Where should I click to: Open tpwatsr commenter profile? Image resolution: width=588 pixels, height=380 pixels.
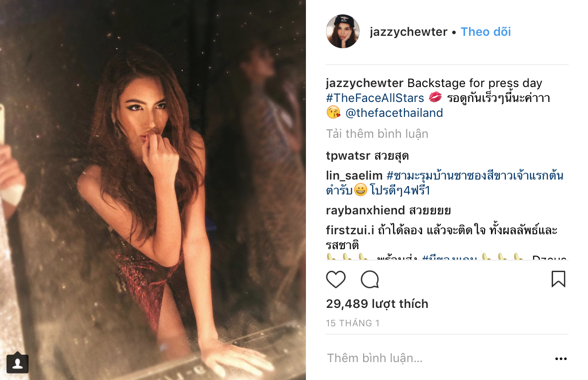pos(348,156)
